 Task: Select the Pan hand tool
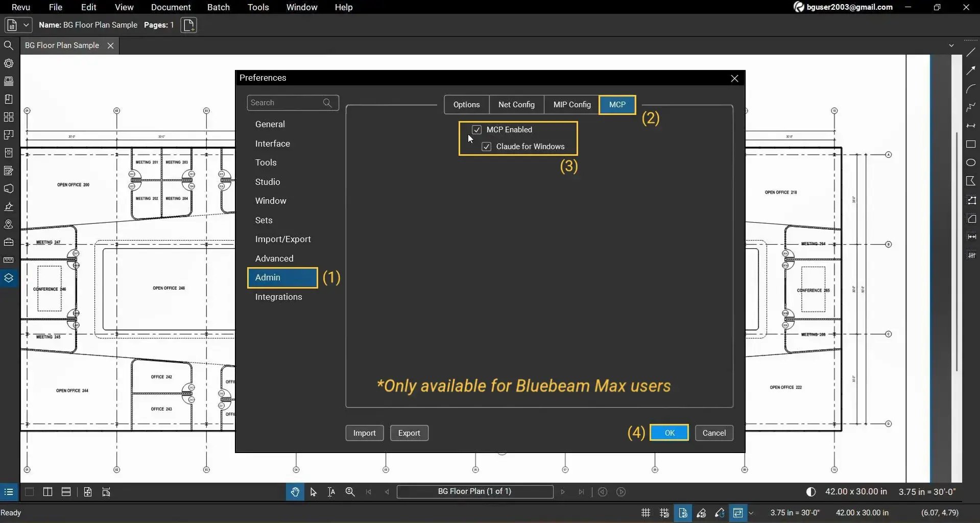pyautogui.click(x=295, y=492)
